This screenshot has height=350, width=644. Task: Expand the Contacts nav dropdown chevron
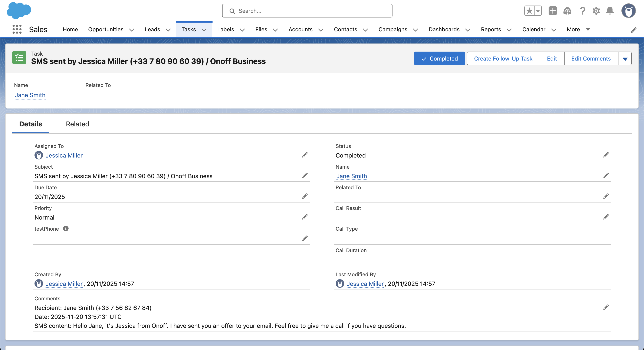365,30
